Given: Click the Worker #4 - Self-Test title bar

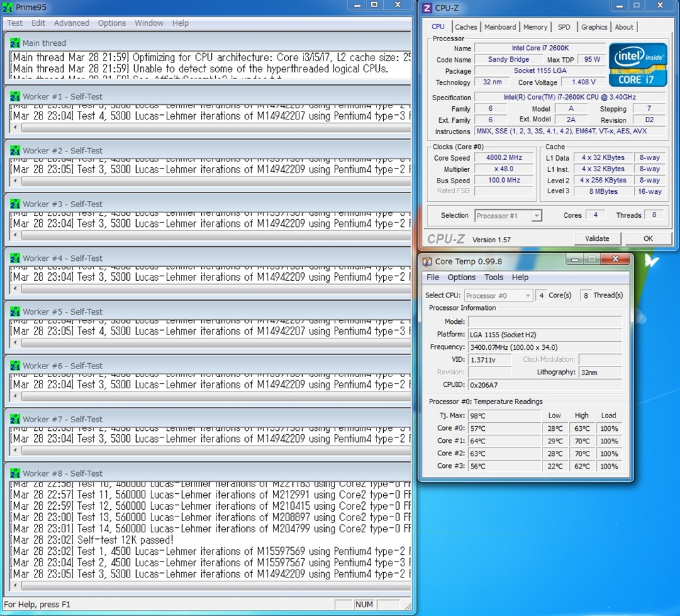Looking at the screenshot, I should 208,258.
